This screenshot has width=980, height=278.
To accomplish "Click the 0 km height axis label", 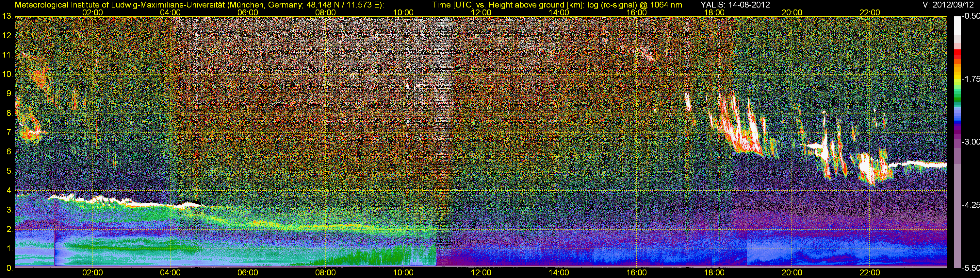I will point(9,268).
